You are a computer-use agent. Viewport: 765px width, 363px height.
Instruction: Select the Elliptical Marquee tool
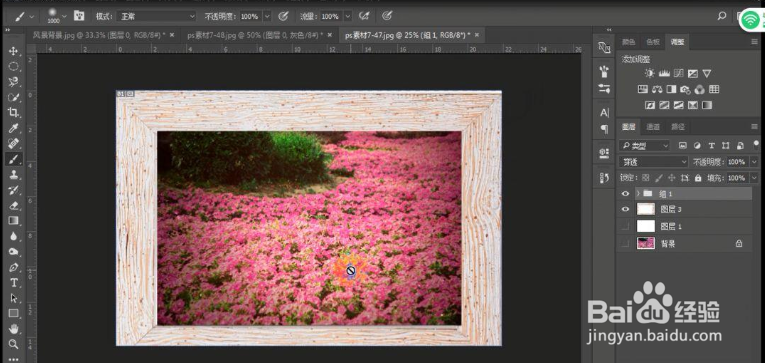[14, 66]
